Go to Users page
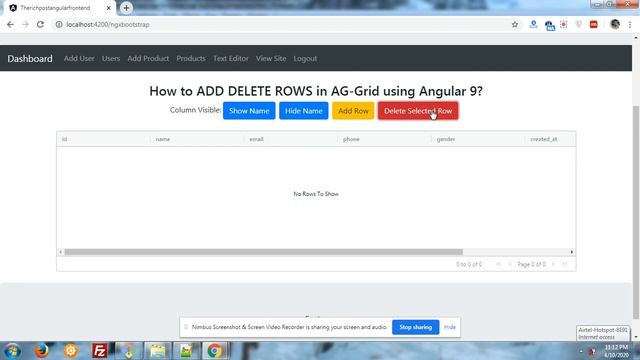The height and width of the screenshot is (360, 640). point(111,58)
